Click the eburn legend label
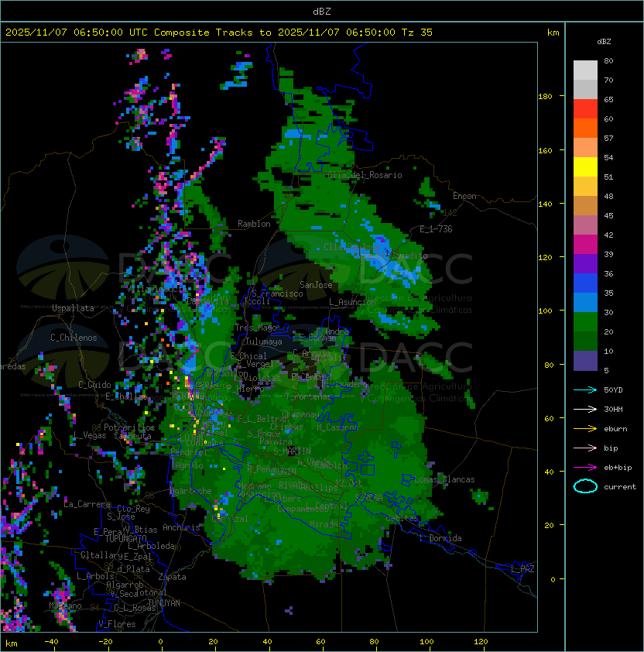Viewport: 644px width, 652px height. pyautogui.click(x=615, y=429)
